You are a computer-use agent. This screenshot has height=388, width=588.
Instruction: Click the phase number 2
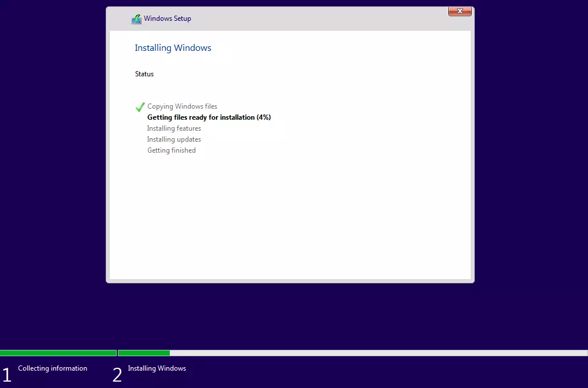click(117, 375)
